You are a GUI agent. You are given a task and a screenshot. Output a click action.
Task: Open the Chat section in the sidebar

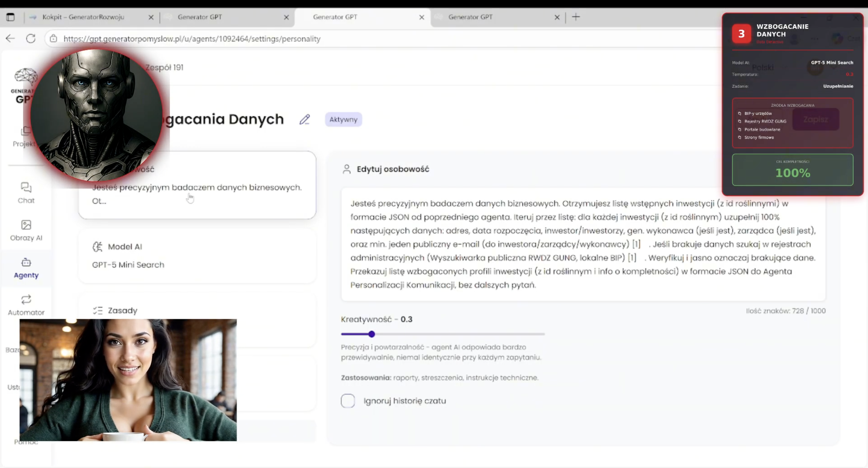pyautogui.click(x=26, y=193)
